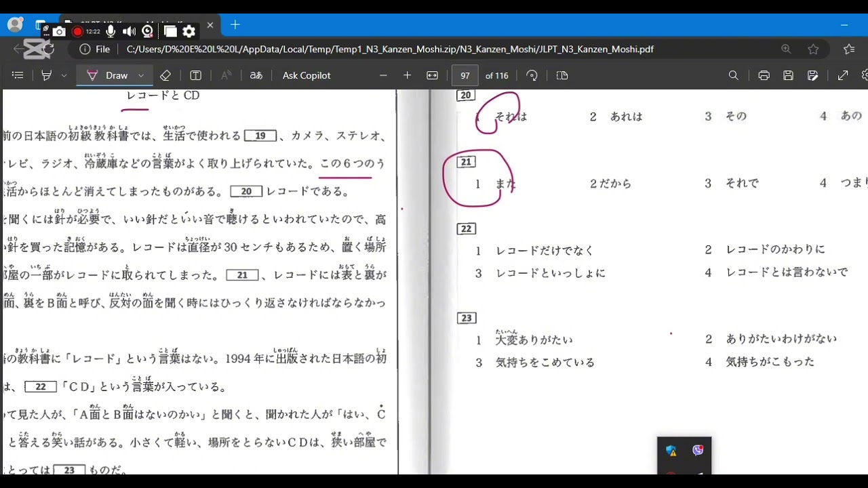Enter full screen PDF view

(x=843, y=75)
